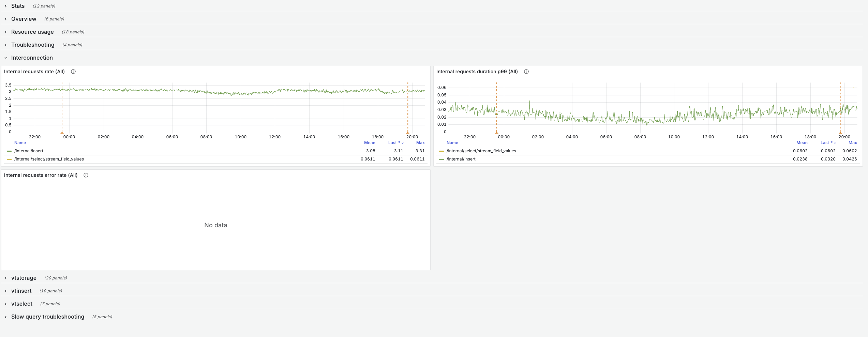This screenshot has width=868, height=337.
Task: Click info icon beside Internal requests rate
Action: [73, 72]
